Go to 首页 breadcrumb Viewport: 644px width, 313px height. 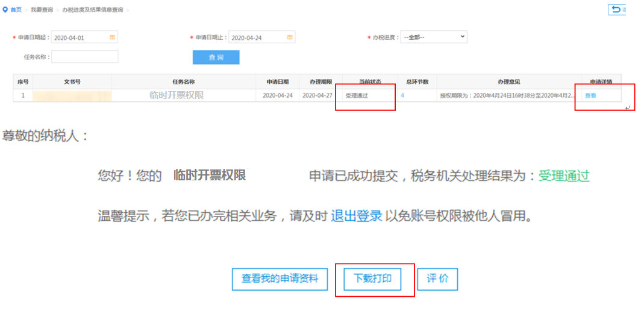click(16, 10)
